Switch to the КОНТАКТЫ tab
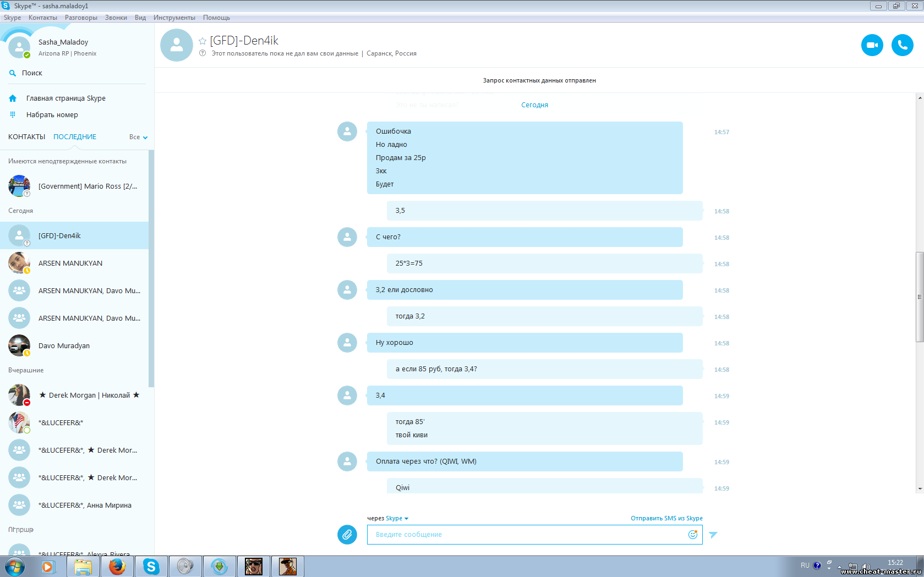Image resolution: width=924 pixels, height=577 pixels. pyautogui.click(x=26, y=137)
